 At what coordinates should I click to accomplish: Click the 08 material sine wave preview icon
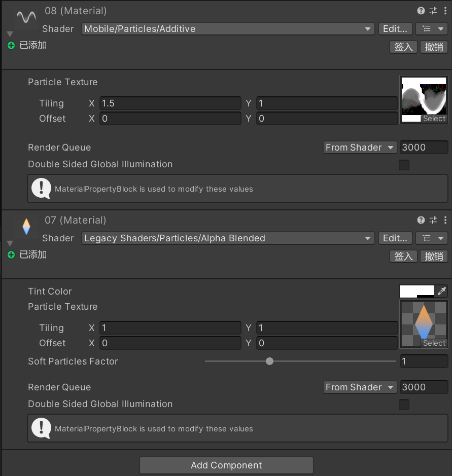(x=26, y=17)
